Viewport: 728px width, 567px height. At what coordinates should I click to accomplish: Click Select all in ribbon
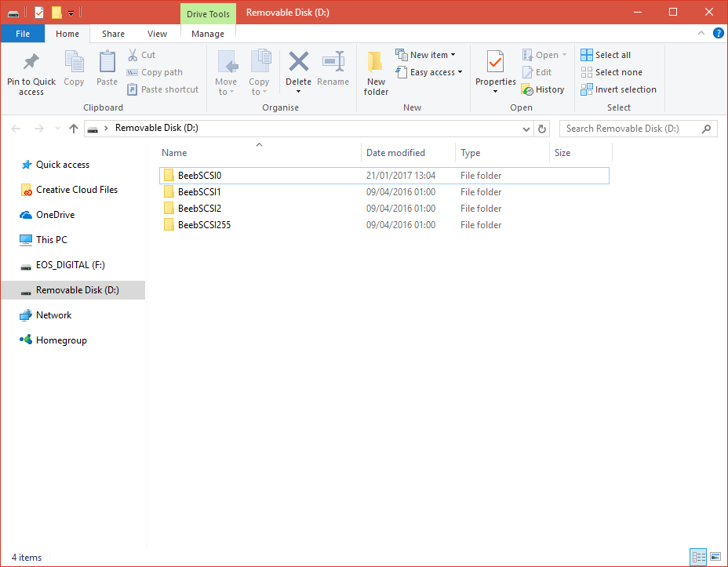click(x=606, y=55)
